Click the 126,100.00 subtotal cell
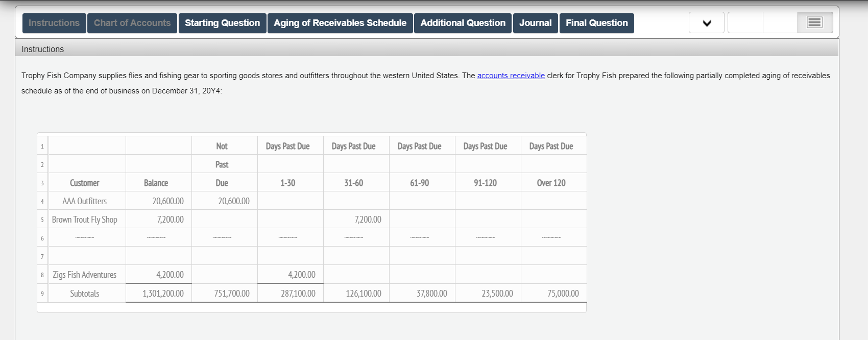This screenshot has width=868, height=340. tap(364, 294)
